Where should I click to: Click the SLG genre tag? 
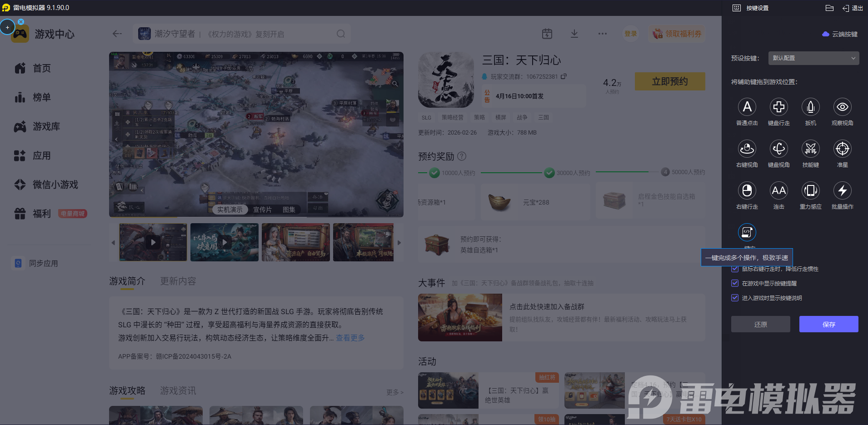pyautogui.click(x=426, y=117)
